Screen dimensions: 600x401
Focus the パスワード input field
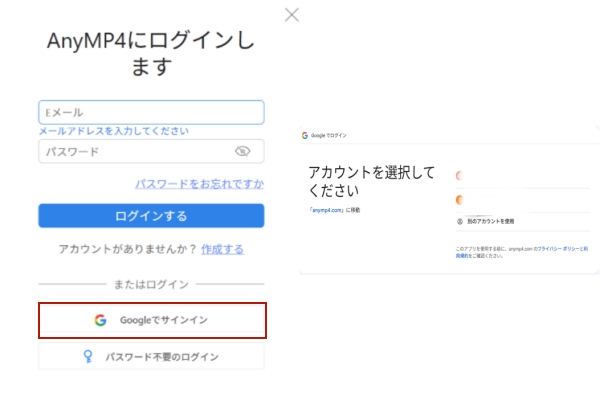point(151,152)
